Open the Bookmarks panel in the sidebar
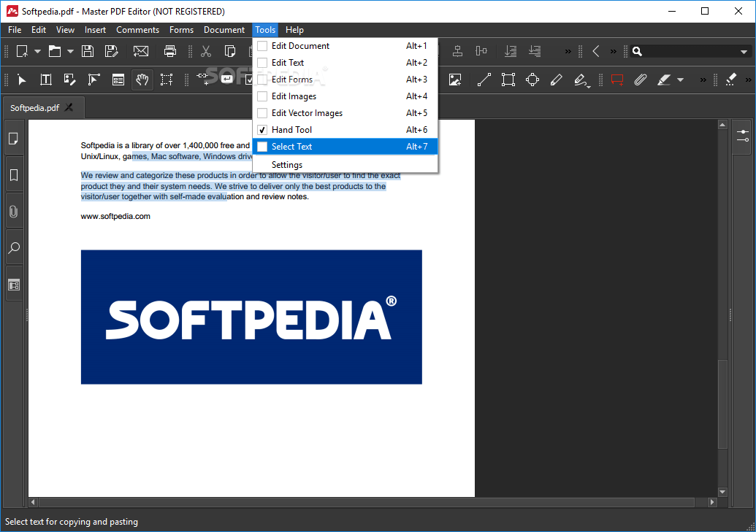 click(x=13, y=174)
